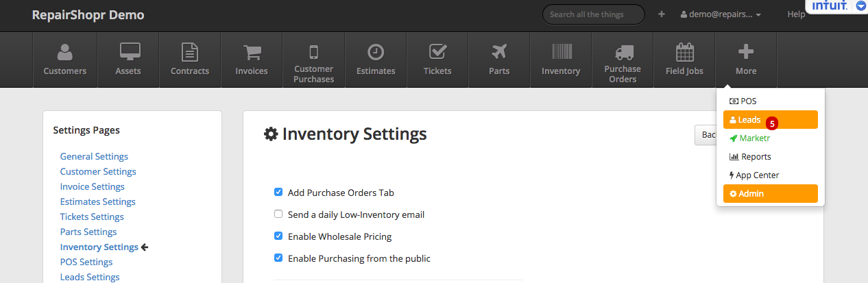This screenshot has height=283, width=868.
Task: Uncheck Add Purchase Orders Tab
Action: (278, 193)
